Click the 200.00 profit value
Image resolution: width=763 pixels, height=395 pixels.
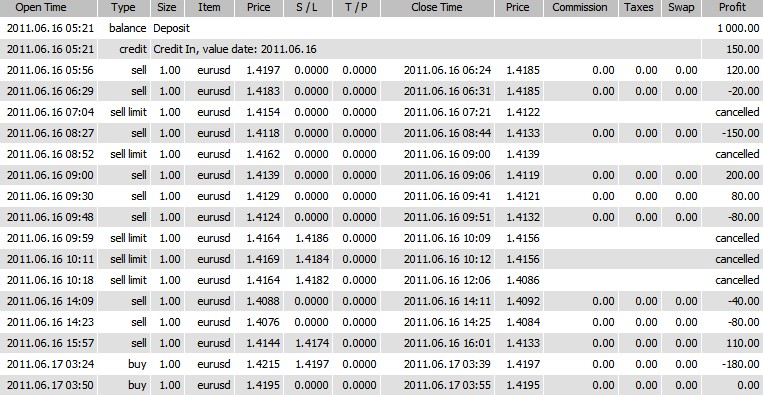tap(743, 175)
